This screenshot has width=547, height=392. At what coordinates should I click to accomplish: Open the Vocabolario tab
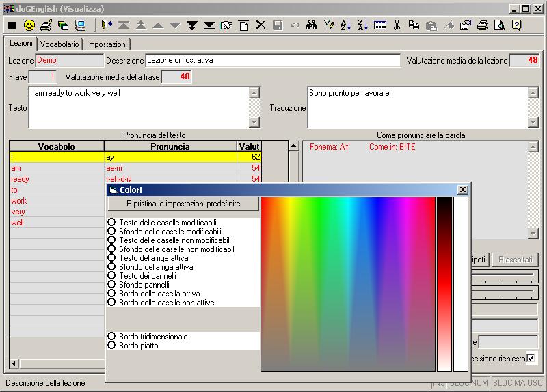pos(59,44)
